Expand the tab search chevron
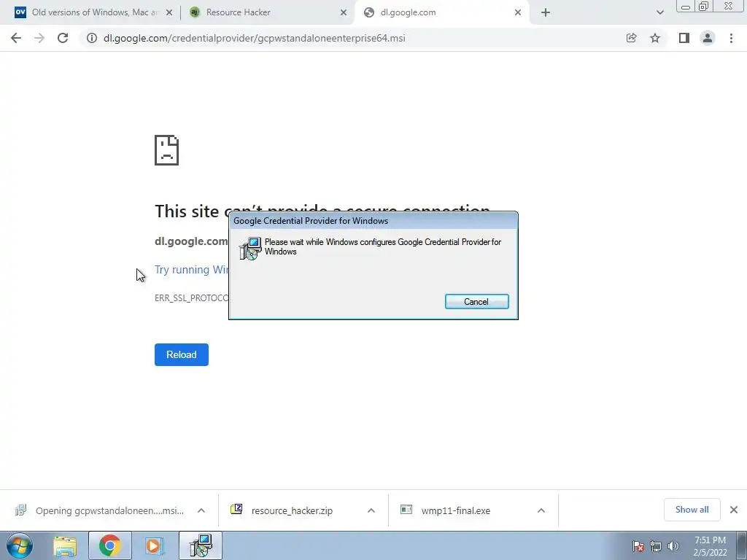Screen dimensions: 747x560 click(x=659, y=13)
